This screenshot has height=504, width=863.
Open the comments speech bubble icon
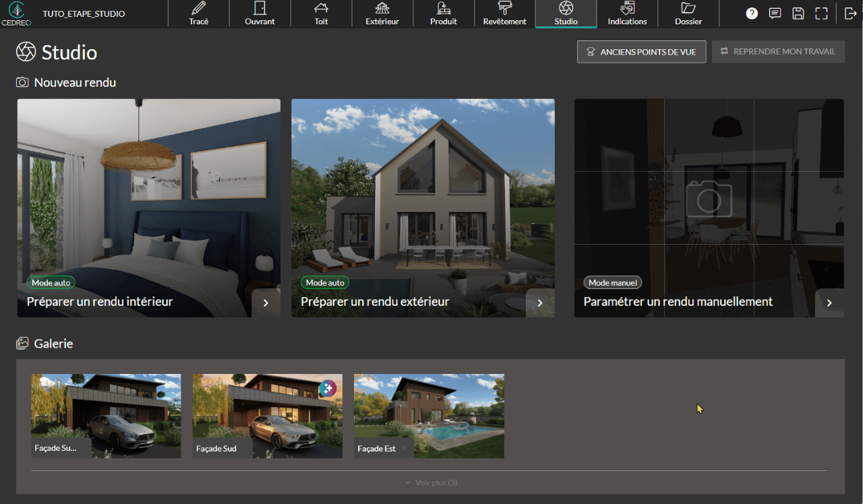click(775, 13)
